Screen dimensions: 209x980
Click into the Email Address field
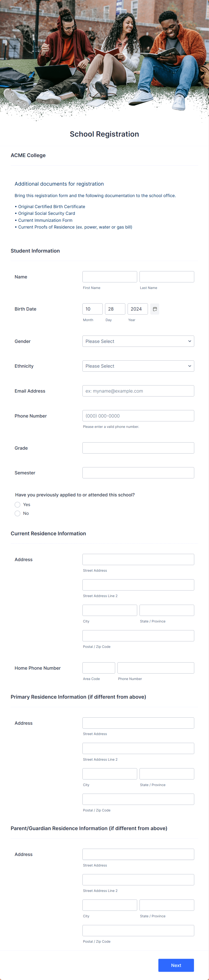click(x=138, y=390)
